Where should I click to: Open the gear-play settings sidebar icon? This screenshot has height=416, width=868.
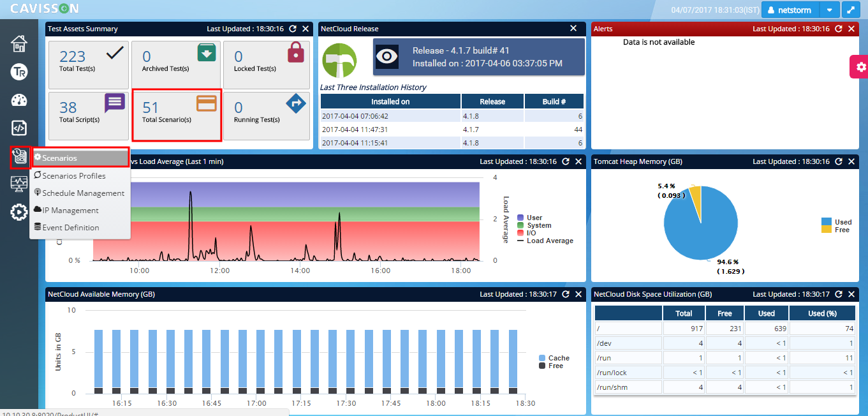[x=19, y=212]
